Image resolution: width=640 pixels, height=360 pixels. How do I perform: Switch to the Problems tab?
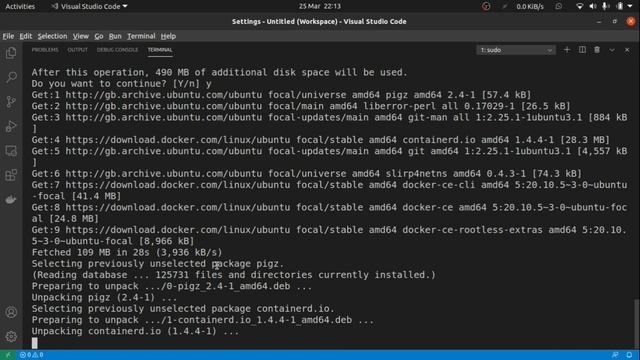click(45, 50)
